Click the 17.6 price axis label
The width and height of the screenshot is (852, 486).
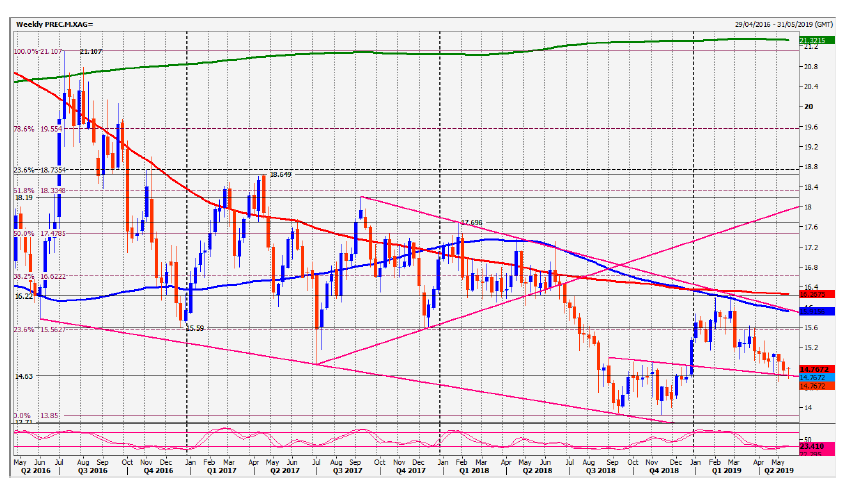tap(811, 227)
